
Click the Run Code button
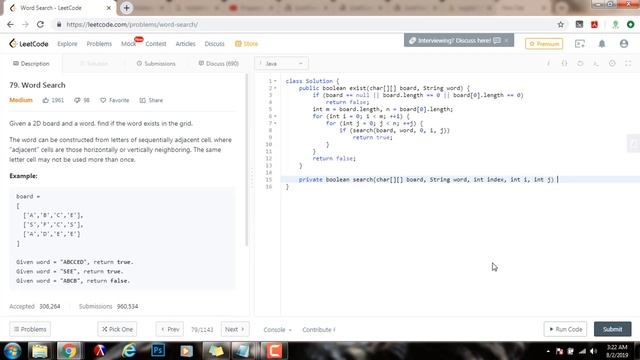pyautogui.click(x=565, y=329)
